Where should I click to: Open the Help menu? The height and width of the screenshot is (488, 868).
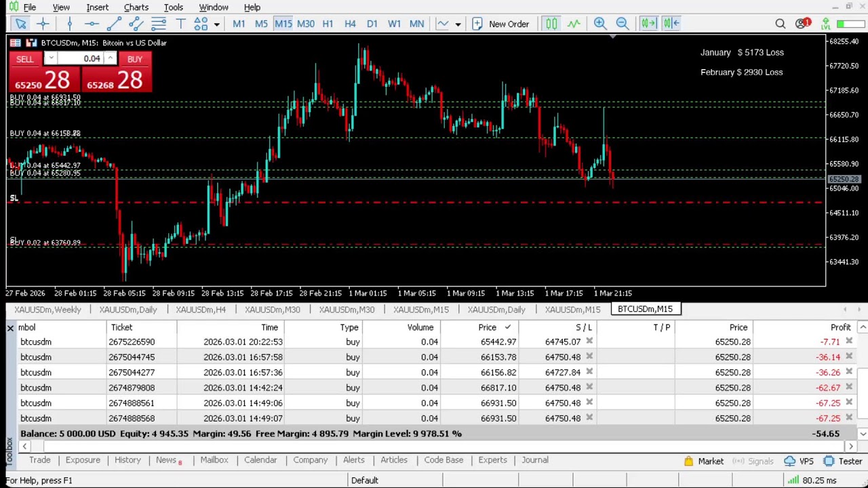pos(252,7)
